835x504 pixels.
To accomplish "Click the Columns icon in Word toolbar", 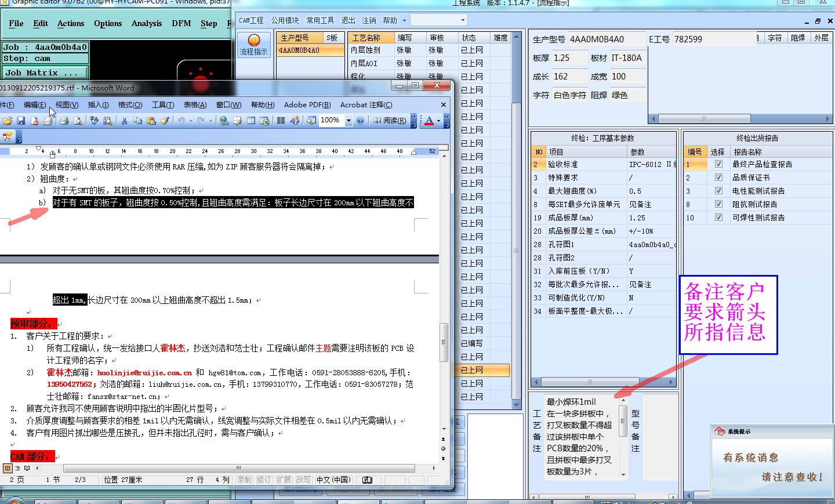I will click(281, 121).
